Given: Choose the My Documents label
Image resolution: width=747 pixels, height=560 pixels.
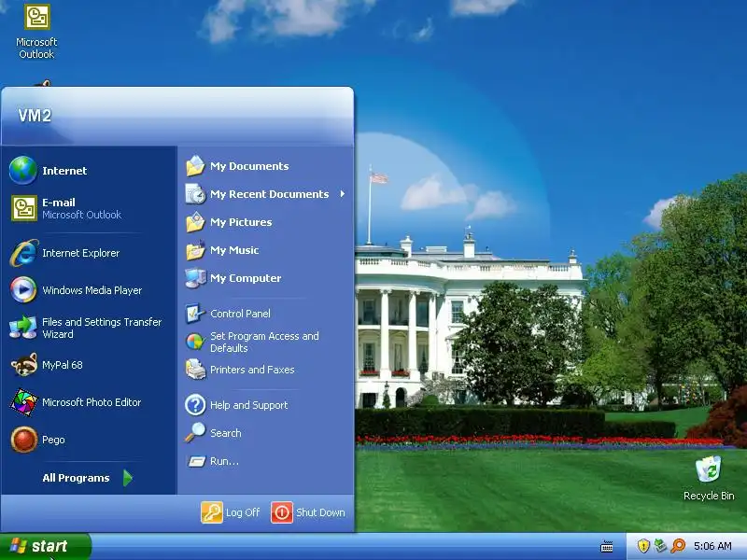Looking at the screenshot, I should coord(249,166).
